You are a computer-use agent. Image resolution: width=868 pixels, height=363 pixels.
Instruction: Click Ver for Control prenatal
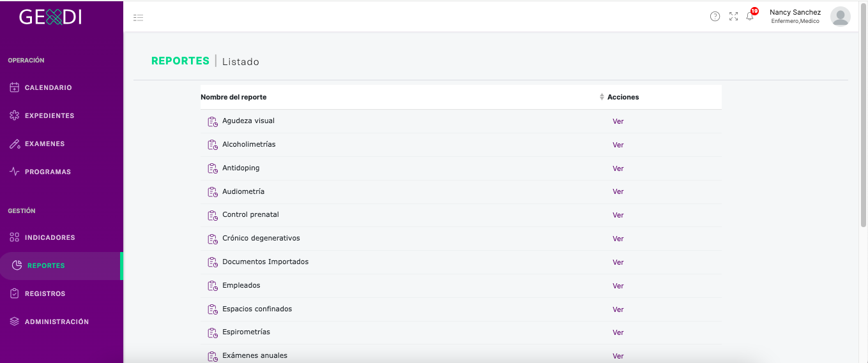pos(618,215)
